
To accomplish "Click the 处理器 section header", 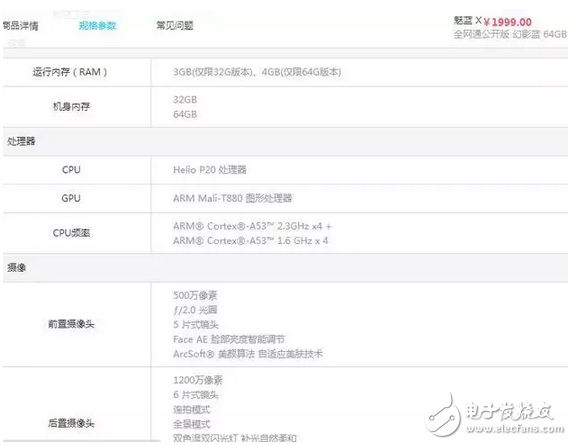I will tap(21, 142).
